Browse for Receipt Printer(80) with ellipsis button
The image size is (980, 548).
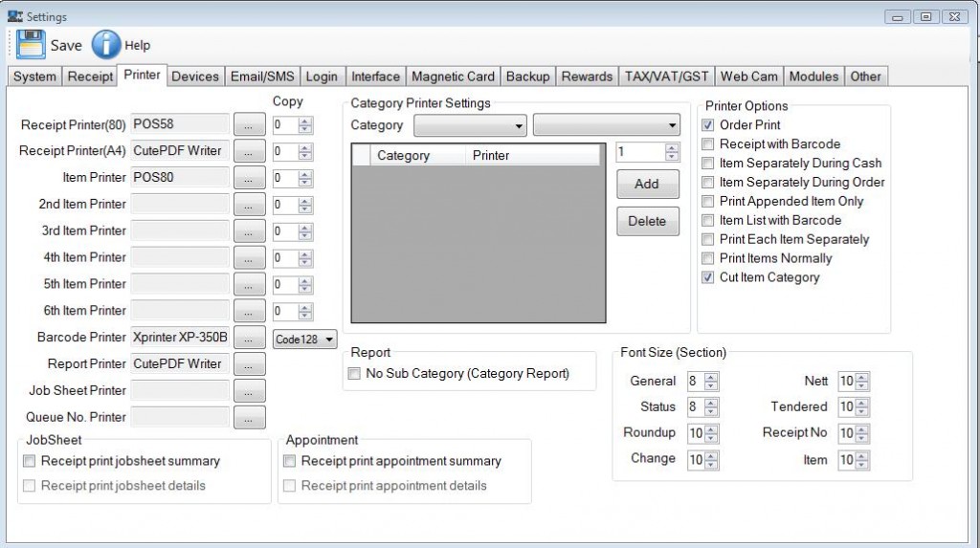tap(250, 124)
